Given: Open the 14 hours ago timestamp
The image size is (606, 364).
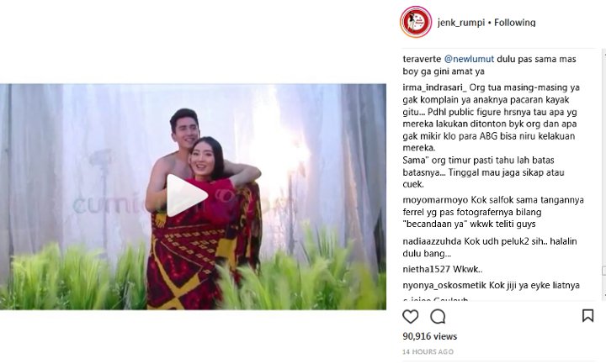Looking at the screenshot, I should 428,351.
